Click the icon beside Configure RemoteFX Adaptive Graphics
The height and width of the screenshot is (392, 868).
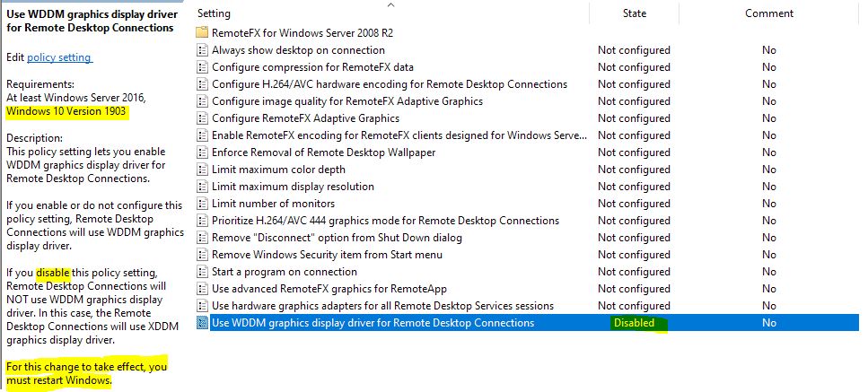pos(203,118)
